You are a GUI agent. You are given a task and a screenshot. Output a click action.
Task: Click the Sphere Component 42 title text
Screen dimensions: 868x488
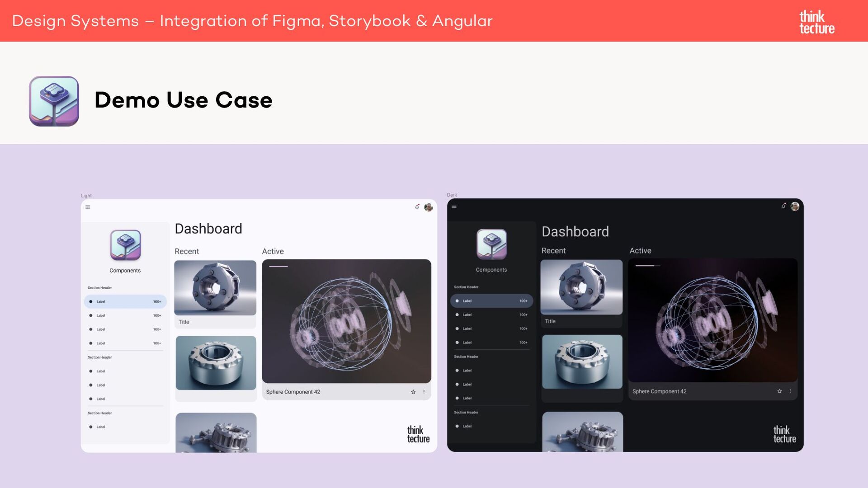[x=293, y=392]
